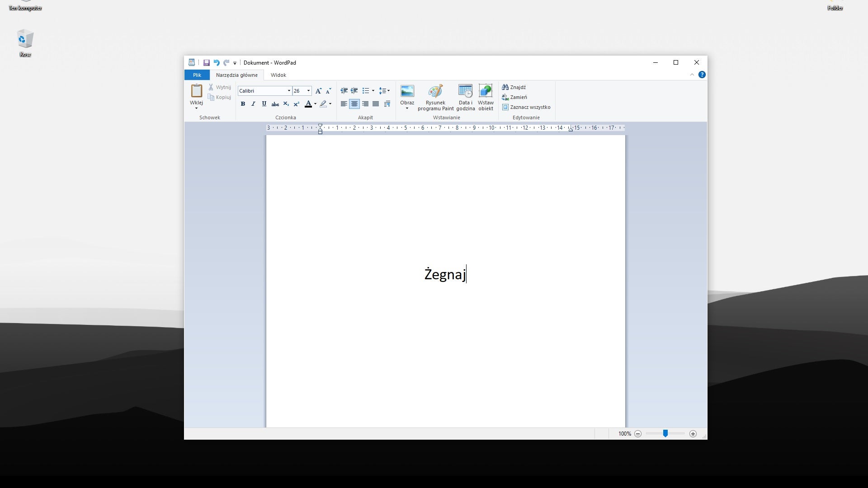The height and width of the screenshot is (488, 868).
Task: Click Zaznacz wszystko
Action: click(x=526, y=107)
